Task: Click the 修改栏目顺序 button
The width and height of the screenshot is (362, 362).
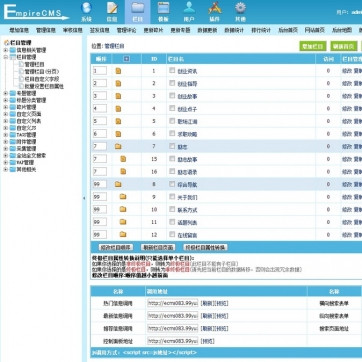Action: (x=116, y=247)
